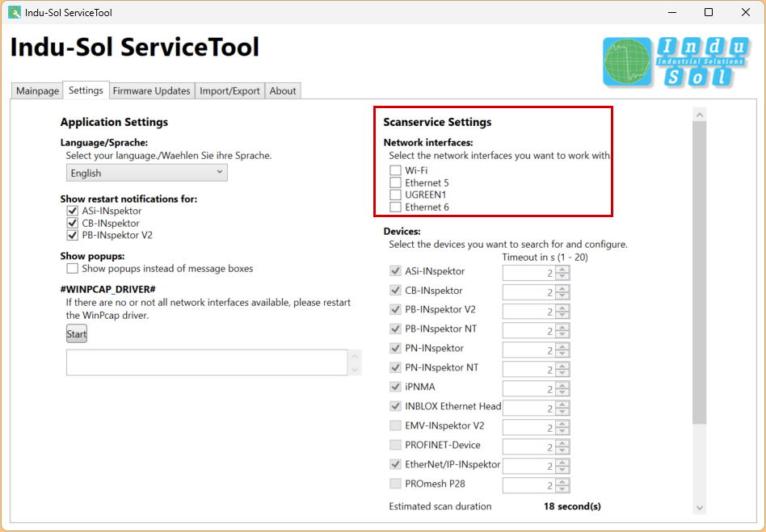This screenshot has width=766, height=532.
Task: Uncheck ASi-INspektor restart notification
Action: (x=72, y=211)
